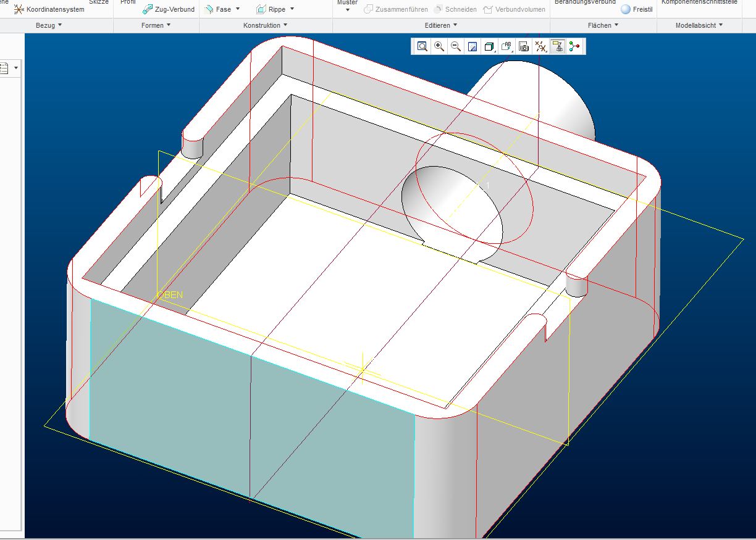756x540 pixels.
Task: Toggle the spin center display
Action: click(x=575, y=47)
